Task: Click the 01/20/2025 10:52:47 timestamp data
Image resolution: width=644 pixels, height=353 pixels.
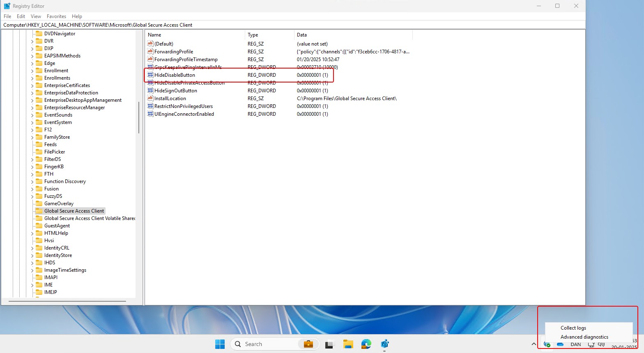Action: 318,60
